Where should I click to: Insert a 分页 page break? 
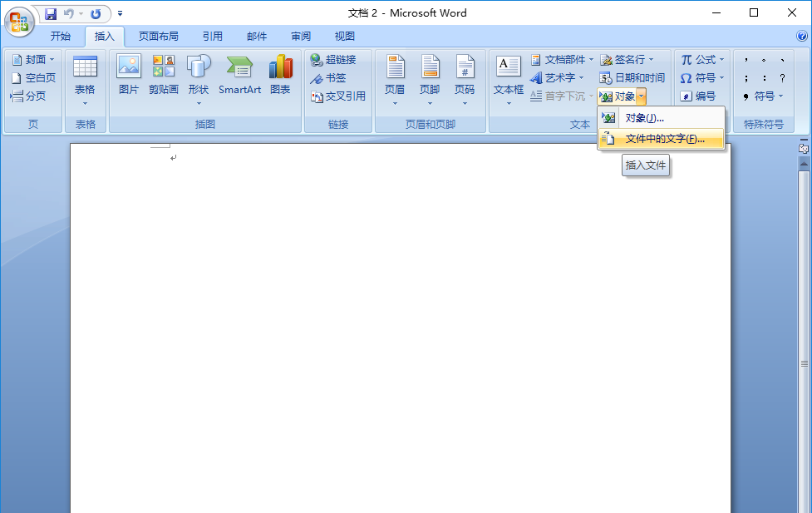click(x=28, y=96)
